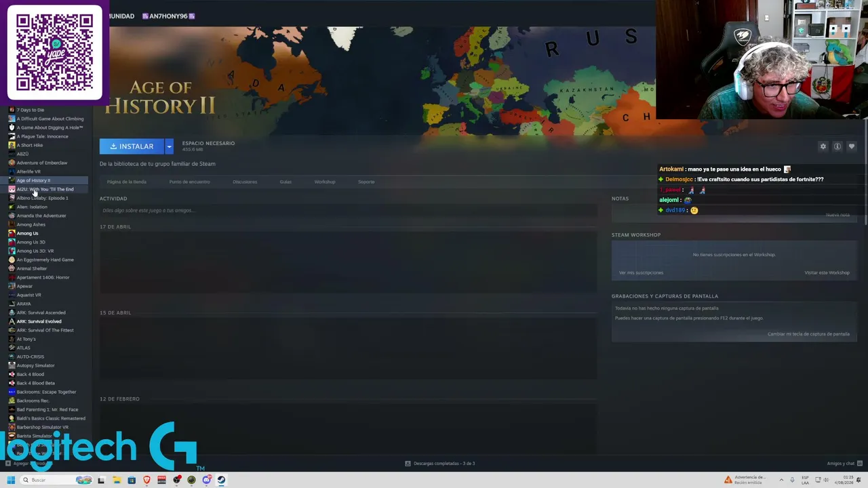This screenshot has height=488, width=868.
Task: Click Apartament 1406: Horror icon
Action: 12,277
